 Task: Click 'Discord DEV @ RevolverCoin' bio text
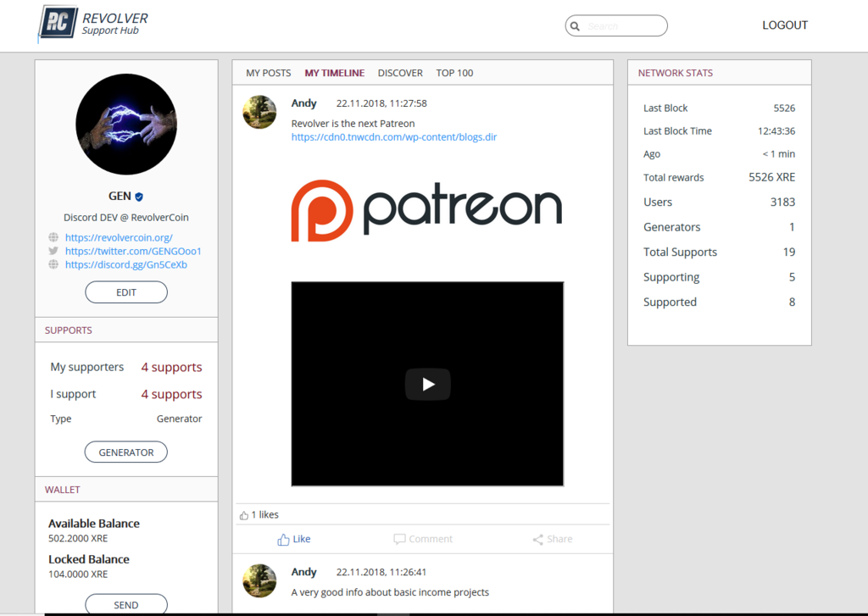point(126,218)
